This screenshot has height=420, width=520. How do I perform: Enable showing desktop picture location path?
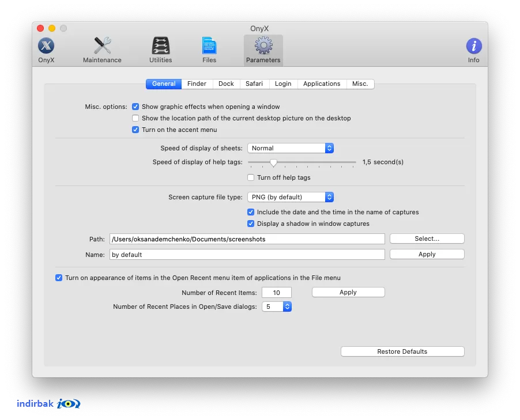pos(135,118)
